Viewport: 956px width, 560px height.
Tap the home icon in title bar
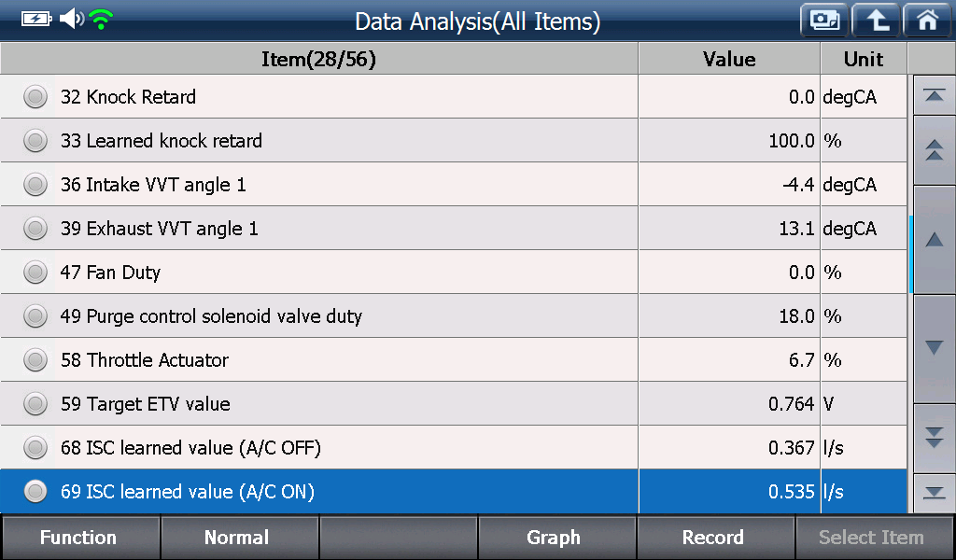[927, 21]
